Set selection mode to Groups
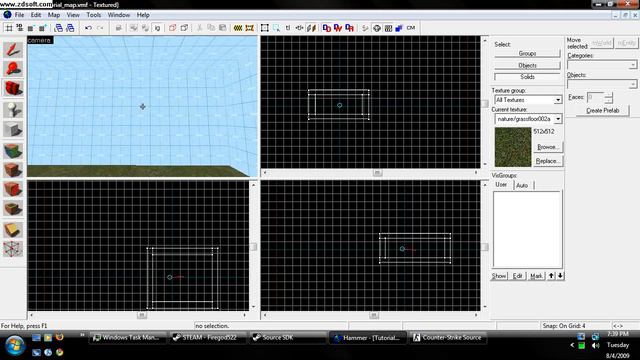This screenshot has height=360, width=640. (x=527, y=53)
